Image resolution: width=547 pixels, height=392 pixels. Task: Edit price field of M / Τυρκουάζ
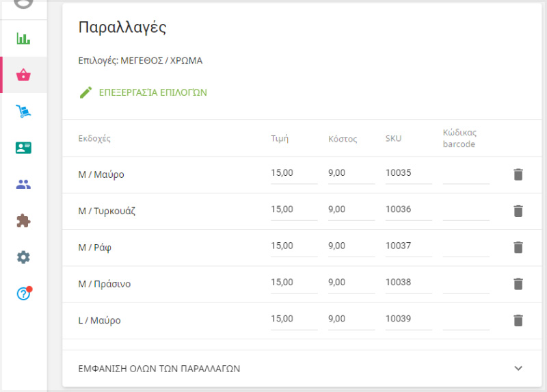pyautogui.click(x=294, y=211)
